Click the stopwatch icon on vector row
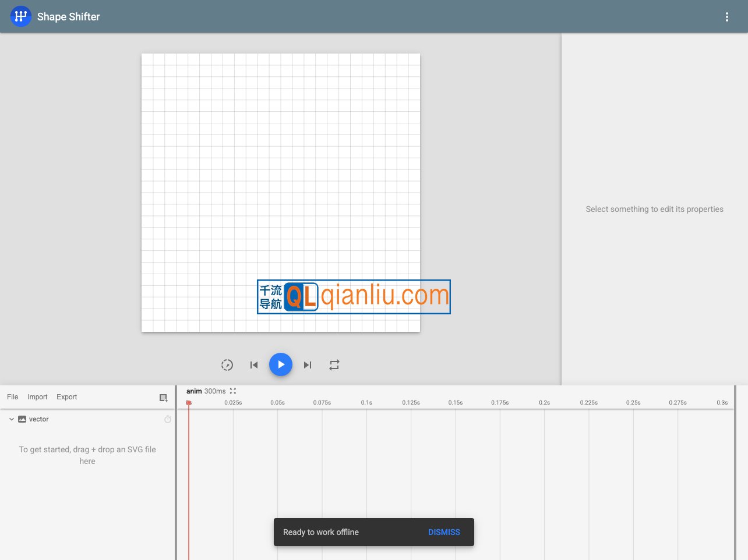Image resolution: width=748 pixels, height=560 pixels. tap(168, 419)
